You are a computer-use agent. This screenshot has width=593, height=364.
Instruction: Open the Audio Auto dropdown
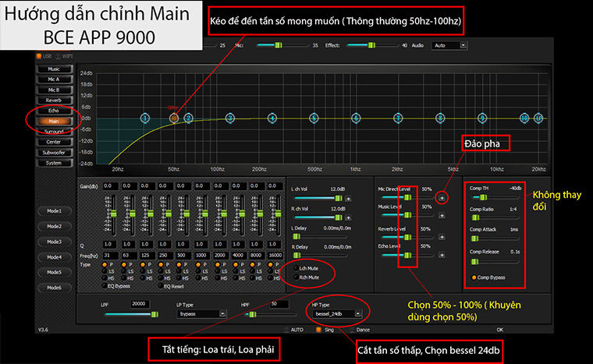449,45
